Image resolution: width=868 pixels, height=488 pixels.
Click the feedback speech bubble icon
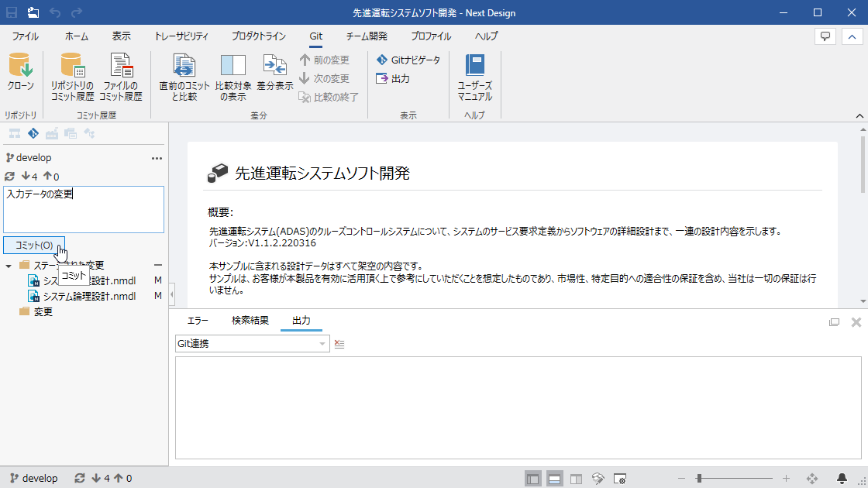point(825,36)
